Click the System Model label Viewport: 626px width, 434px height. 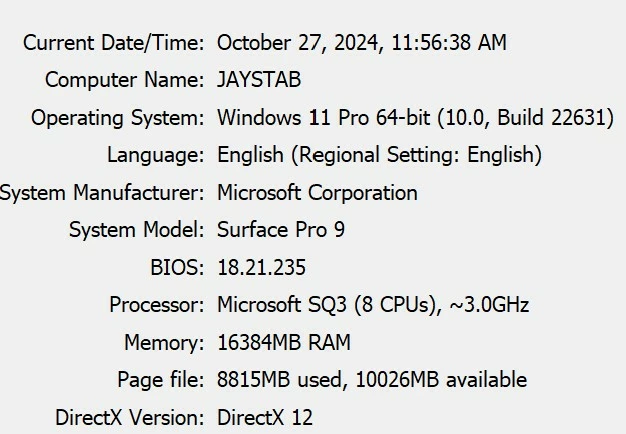click(137, 230)
